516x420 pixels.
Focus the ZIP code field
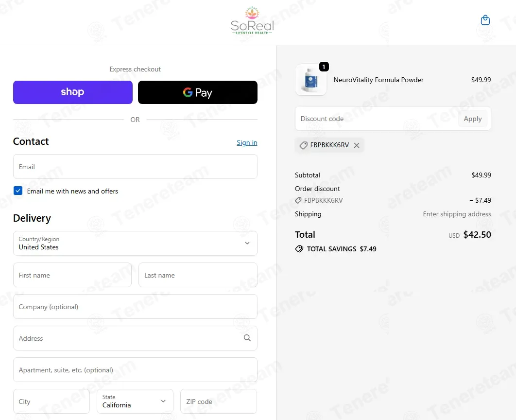[219, 401]
